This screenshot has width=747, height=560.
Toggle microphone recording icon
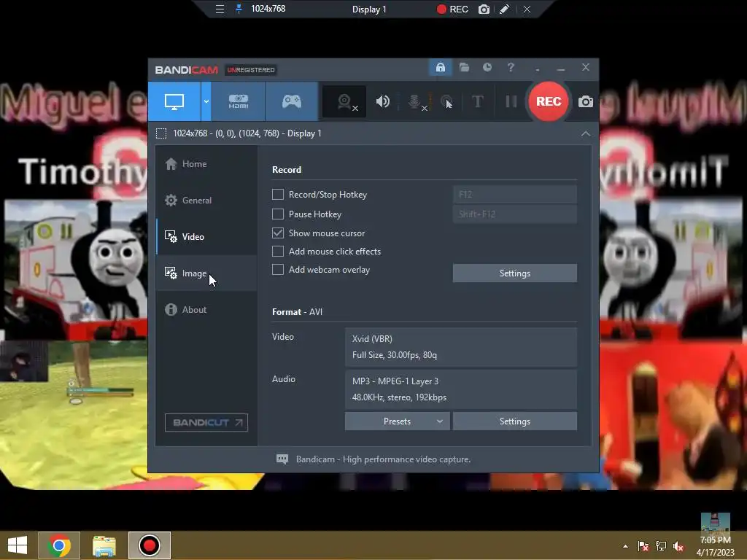[x=415, y=101]
